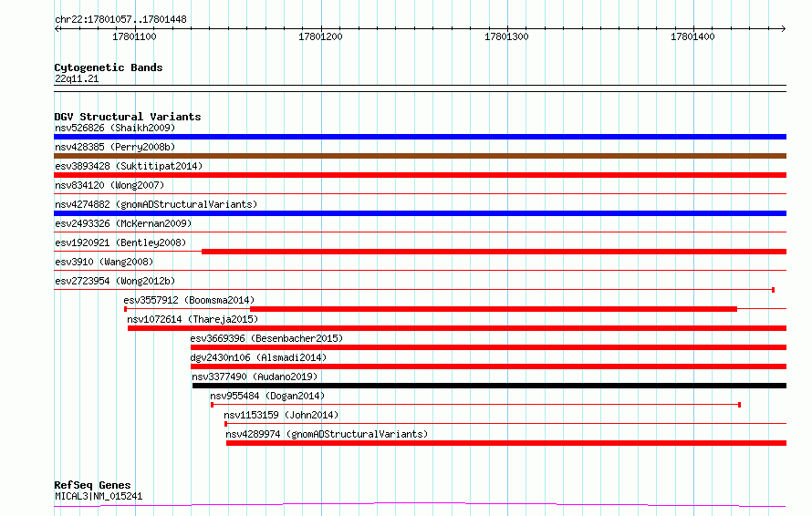Click the red dgv2430n106 variant bar

tap(488, 367)
